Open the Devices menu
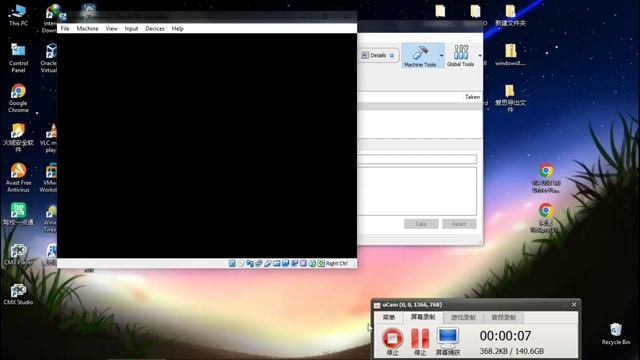This screenshot has height=360, width=640. [155, 29]
